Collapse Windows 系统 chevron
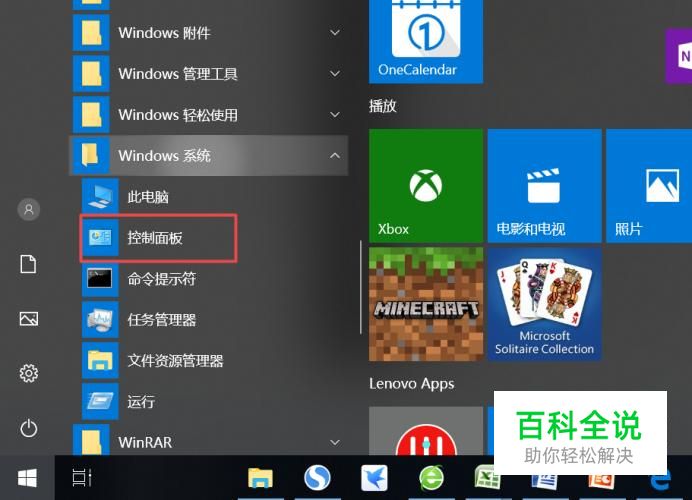 [335, 155]
